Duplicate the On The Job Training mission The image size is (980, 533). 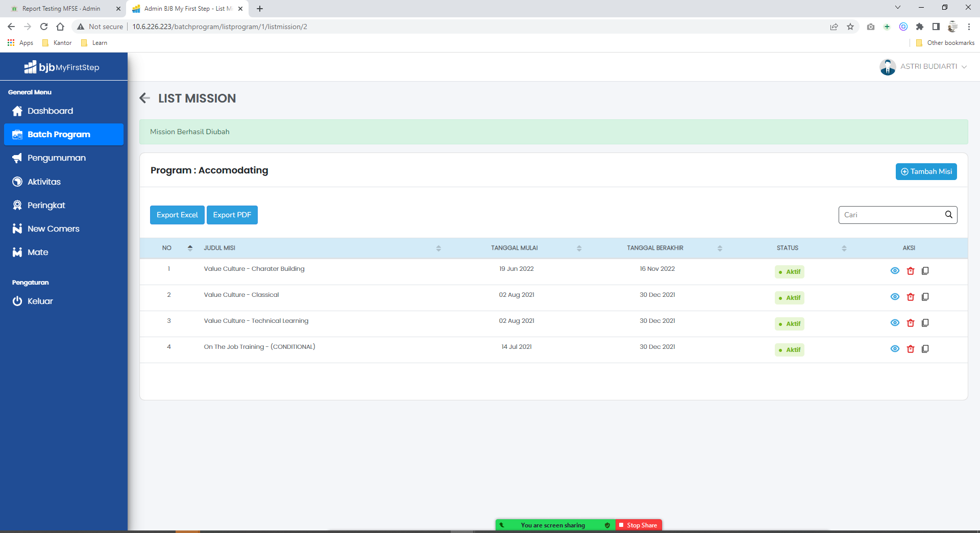click(x=925, y=349)
